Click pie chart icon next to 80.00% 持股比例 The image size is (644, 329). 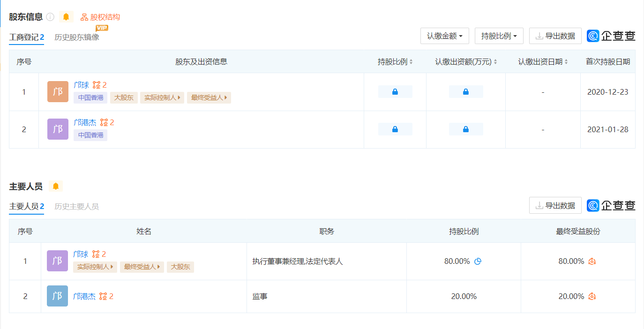point(478,262)
